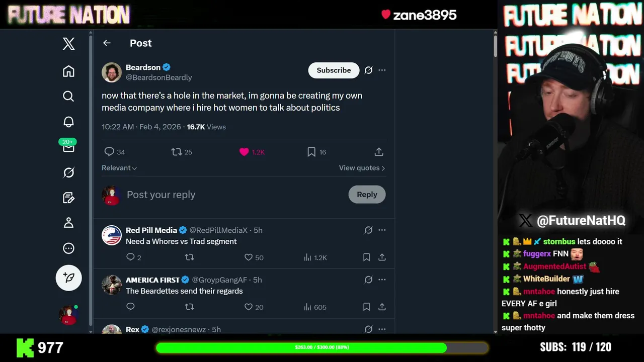Toggle the pink like heart on Beardson's post
Image resolution: width=644 pixels, height=362 pixels.
pyautogui.click(x=244, y=152)
